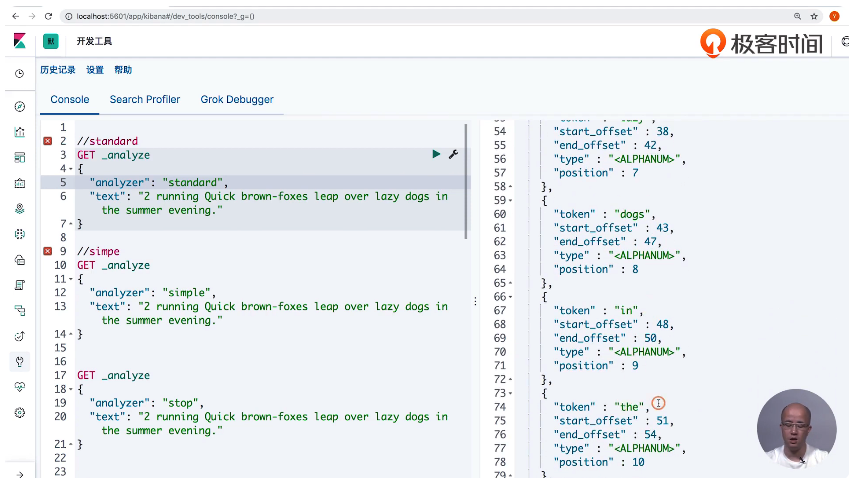Viewport: 849px width, 478px height.
Task: Open Stack Monitoring via the heartbeat icon
Action: (x=19, y=387)
